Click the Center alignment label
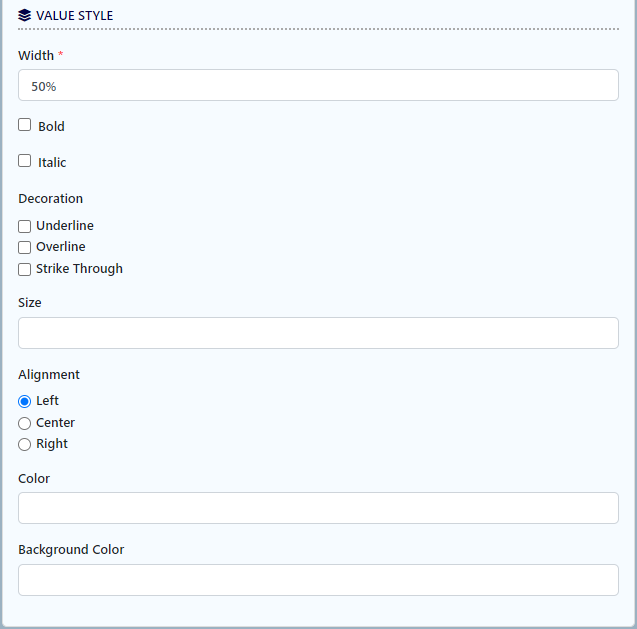 click(x=55, y=423)
